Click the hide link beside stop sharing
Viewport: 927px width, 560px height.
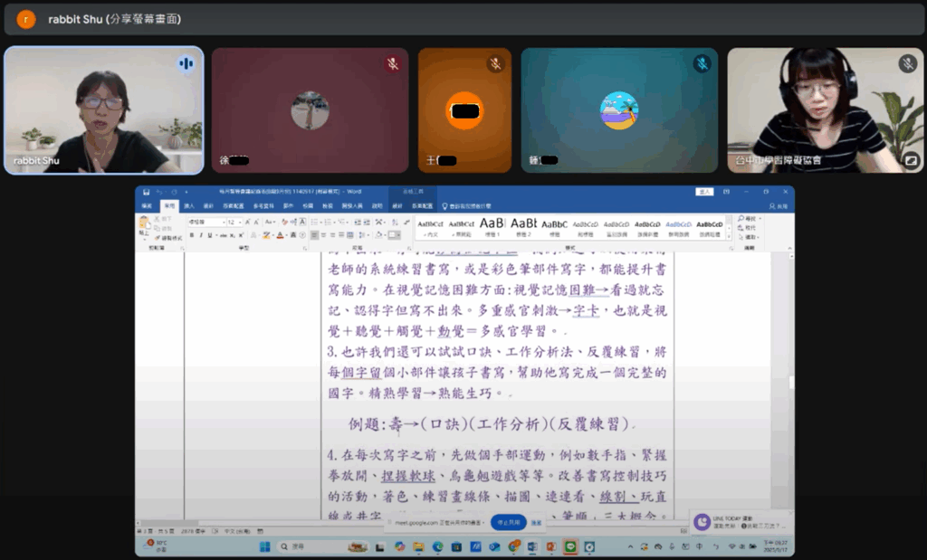[536, 522]
